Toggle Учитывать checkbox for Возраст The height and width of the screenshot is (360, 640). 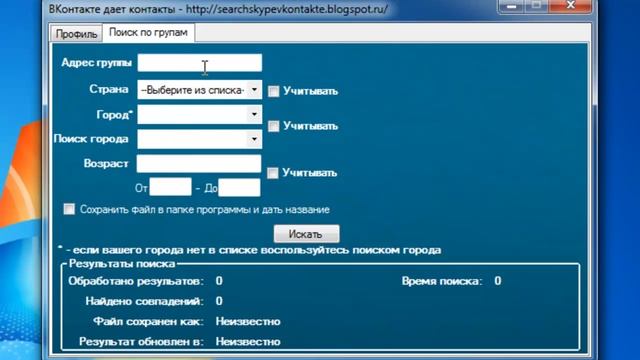(x=273, y=173)
